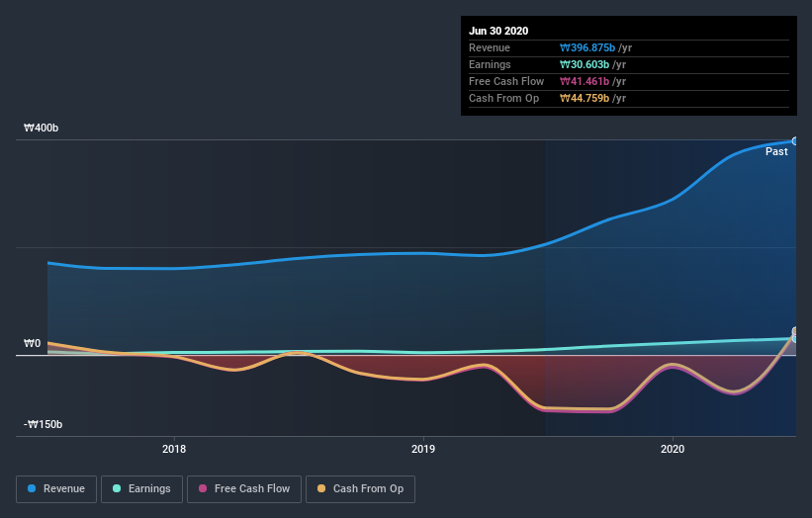Click the orange Cash From Op legend dot
812x518 pixels.
[x=321, y=488]
